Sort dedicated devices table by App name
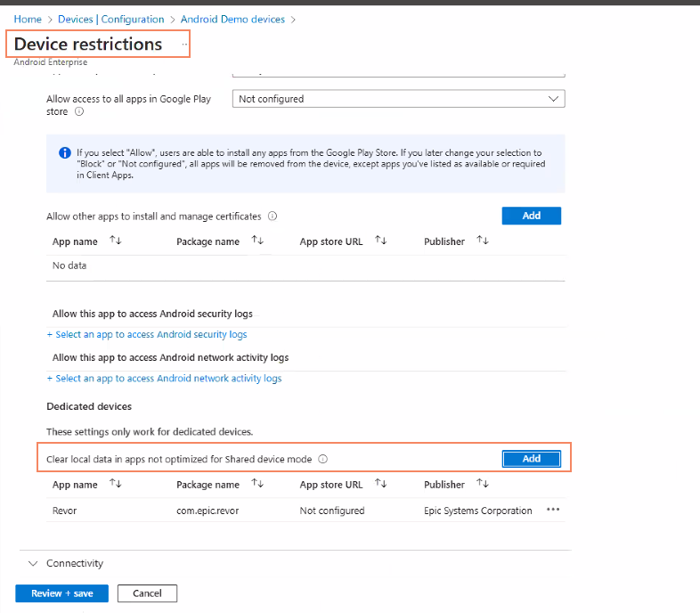Screen dimensions: 700x613 (115, 485)
